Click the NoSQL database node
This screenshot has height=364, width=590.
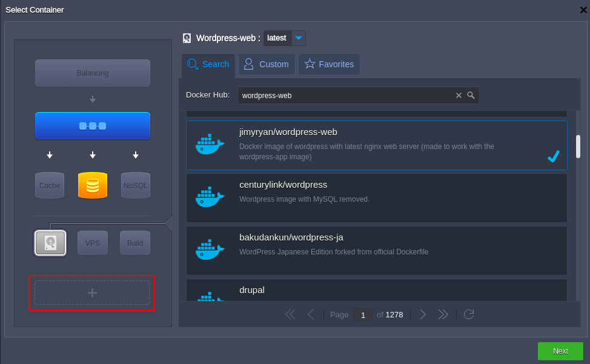click(x=136, y=185)
